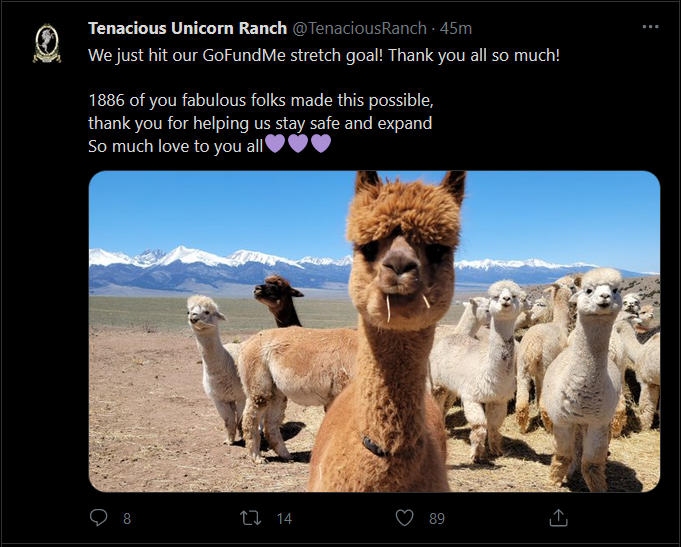Screen dimensions: 681x547
Task: Share the tweet via upload icon
Action: pyautogui.click(x=559, y=517)
